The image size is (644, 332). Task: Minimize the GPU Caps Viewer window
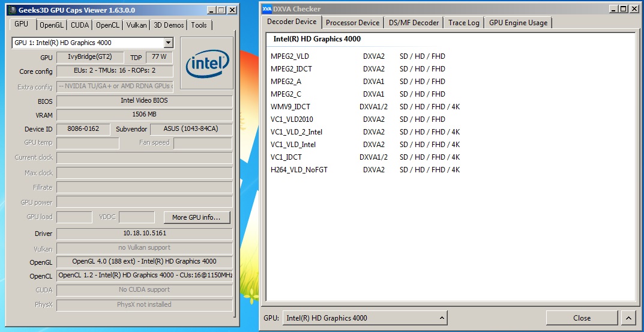pos(211,10)
